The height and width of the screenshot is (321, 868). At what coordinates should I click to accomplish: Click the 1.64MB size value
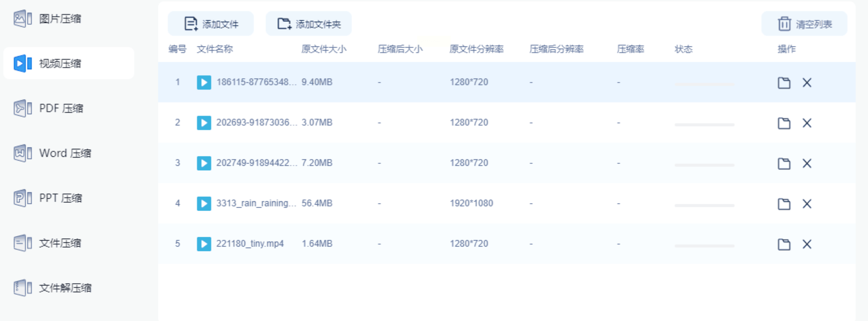(317, 244)
